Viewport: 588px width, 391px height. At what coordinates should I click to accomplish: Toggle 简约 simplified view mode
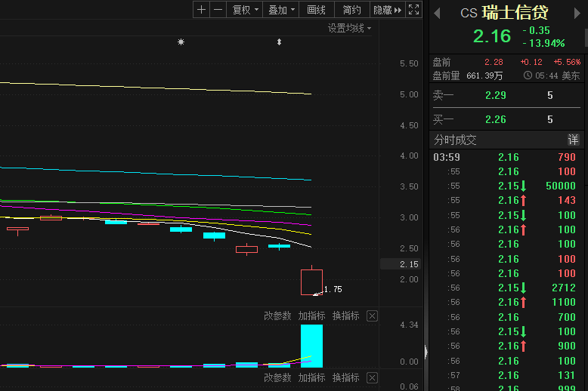point(351,10)
